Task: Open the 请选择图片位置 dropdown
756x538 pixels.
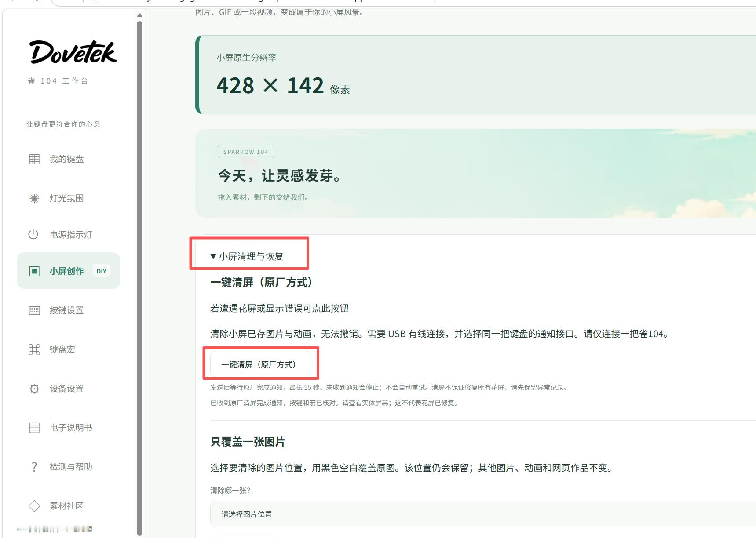Action: [483, 514]
